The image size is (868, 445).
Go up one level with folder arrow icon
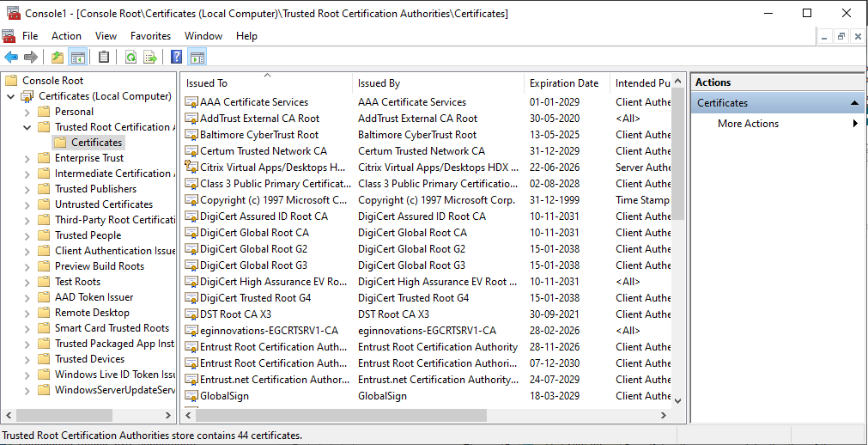tap(57, 57)
